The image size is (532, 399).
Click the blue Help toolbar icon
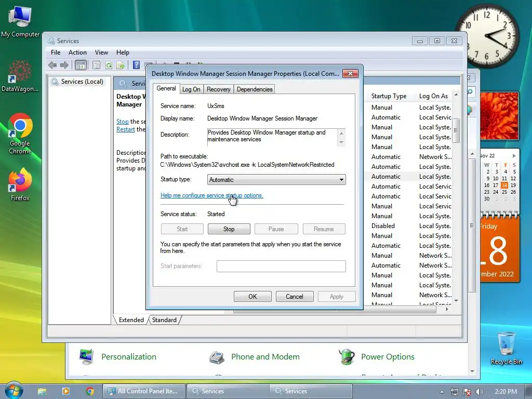136,65
